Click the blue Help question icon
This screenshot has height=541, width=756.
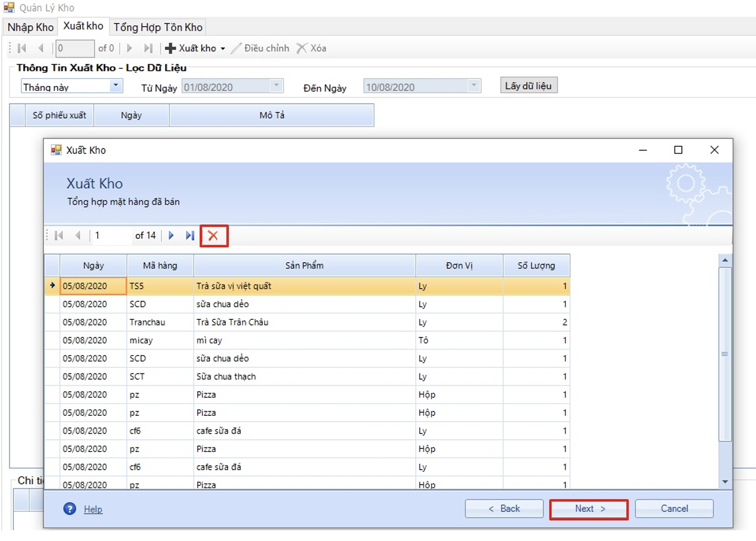70,509
